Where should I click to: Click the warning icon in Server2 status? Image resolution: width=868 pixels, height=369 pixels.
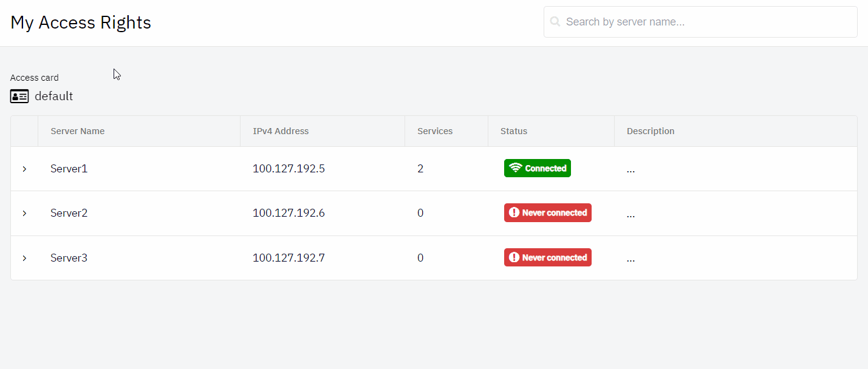click(x=514, y=212)
